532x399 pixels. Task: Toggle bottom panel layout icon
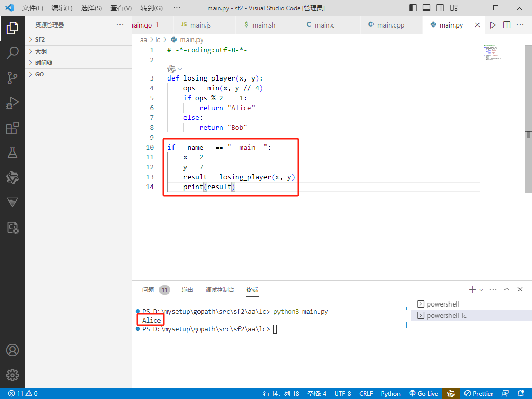click(427, 8)
